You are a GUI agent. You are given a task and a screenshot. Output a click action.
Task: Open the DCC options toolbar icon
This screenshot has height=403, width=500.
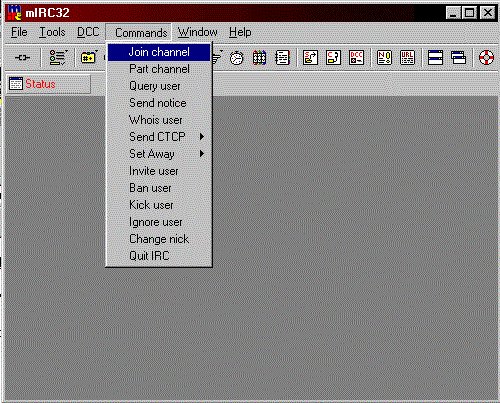(x=356, y=58)
